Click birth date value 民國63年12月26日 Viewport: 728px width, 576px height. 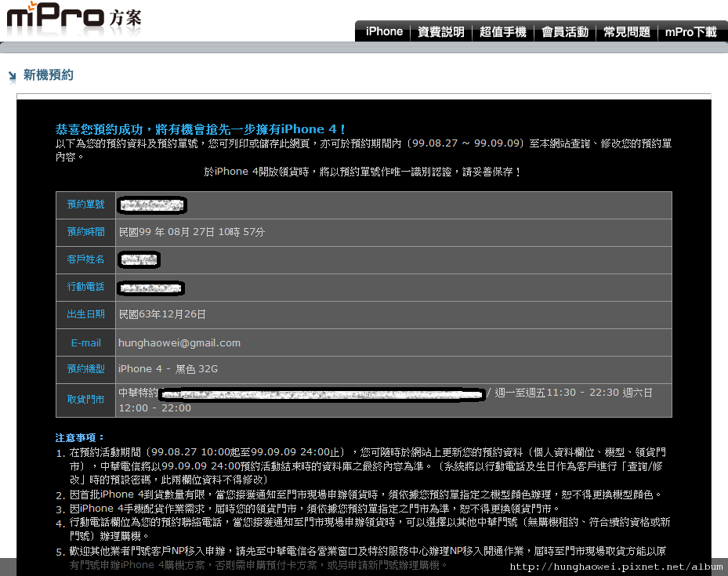coord(162,314)
